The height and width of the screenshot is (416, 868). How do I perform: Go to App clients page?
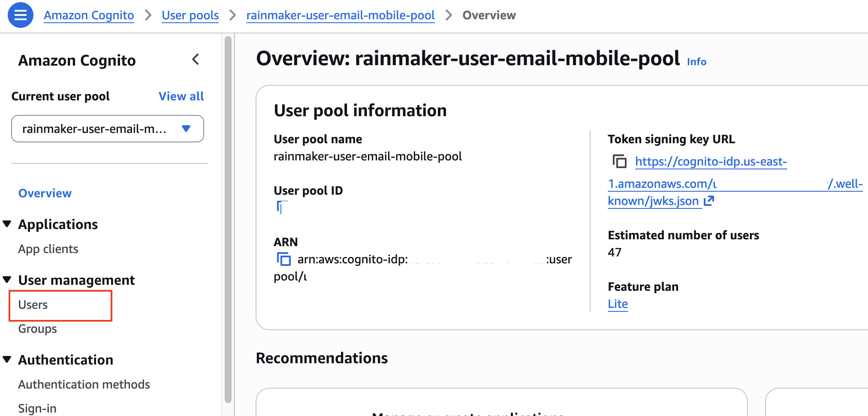pyautogui.click(x=48, y=249)
